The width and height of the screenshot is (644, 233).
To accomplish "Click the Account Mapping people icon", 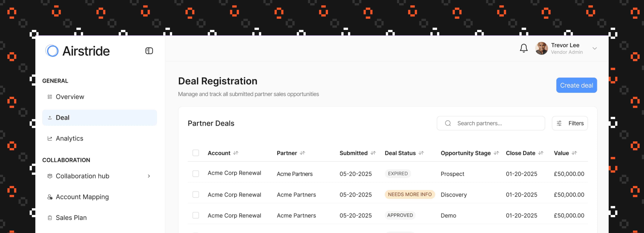I will [49, 197].
